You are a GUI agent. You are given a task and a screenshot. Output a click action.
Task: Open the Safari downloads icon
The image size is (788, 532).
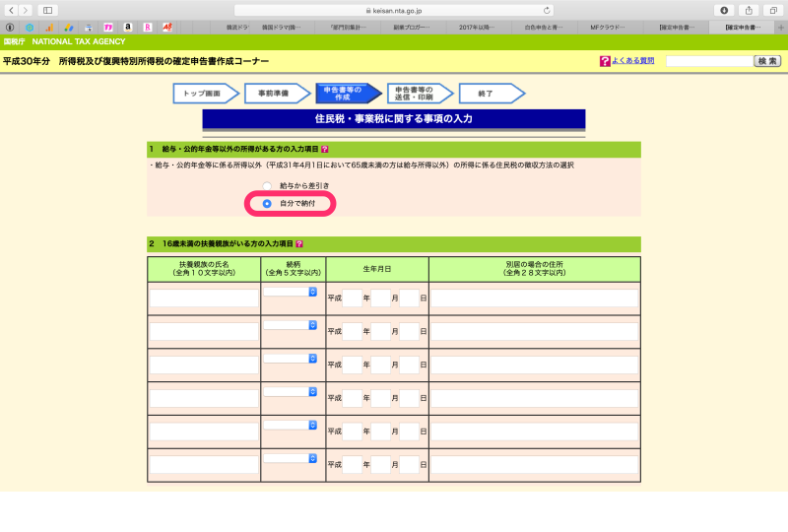pyautogui.click(x=725, y=10)
